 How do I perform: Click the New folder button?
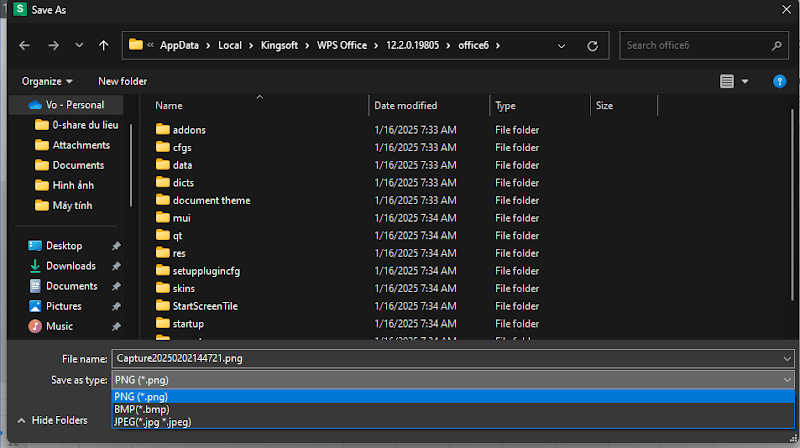pos(122,81)
